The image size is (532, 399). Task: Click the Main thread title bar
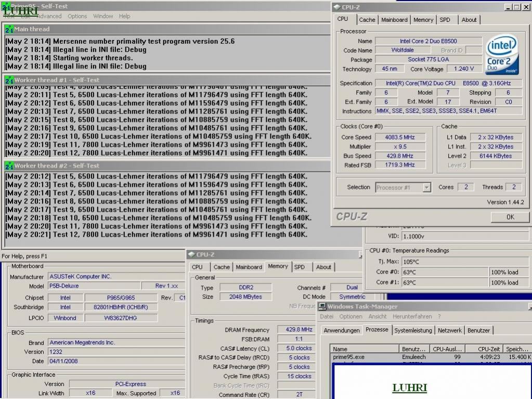(x=166, y=29)
